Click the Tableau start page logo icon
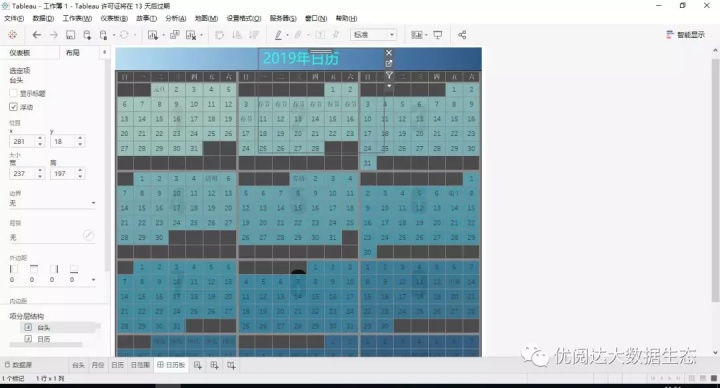Image resolution: width=720 pixels, height=388 pixels. click(12, 35)
